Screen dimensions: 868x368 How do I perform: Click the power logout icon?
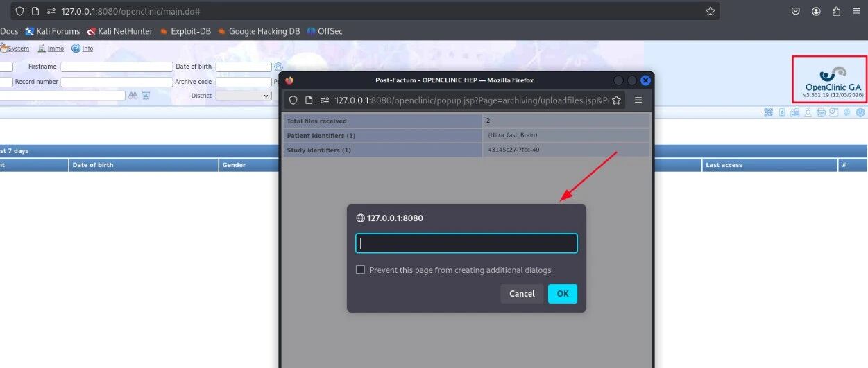(x=860, y=112)
